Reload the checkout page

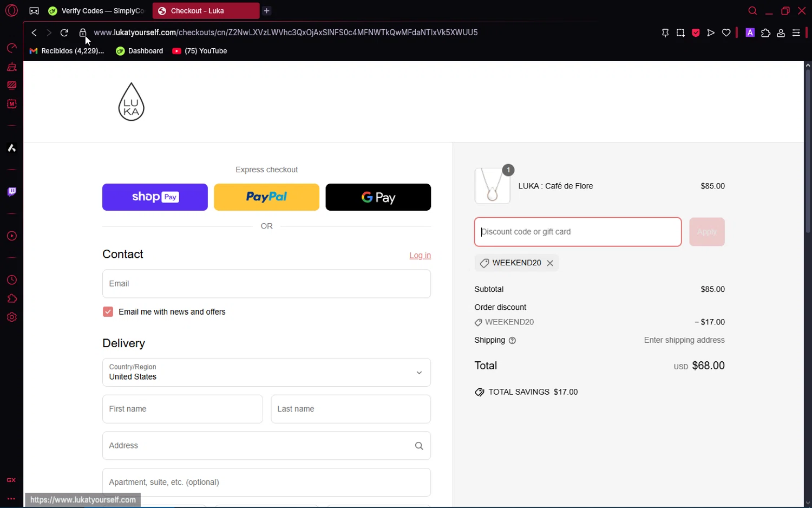64,33
